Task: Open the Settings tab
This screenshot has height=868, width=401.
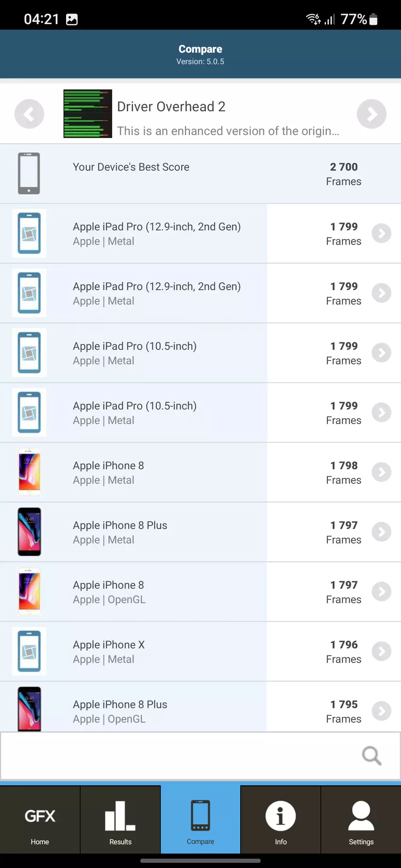Action: pyautogui.click(x=361, y=820)
